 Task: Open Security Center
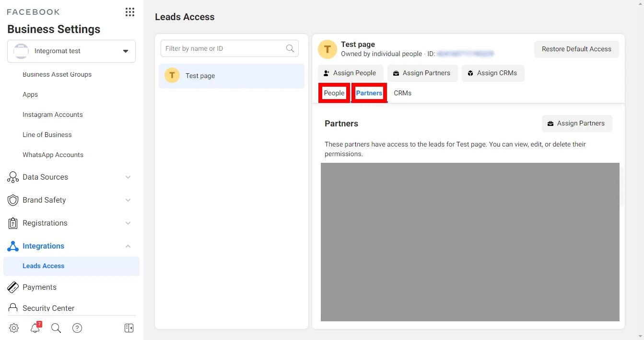48,308
